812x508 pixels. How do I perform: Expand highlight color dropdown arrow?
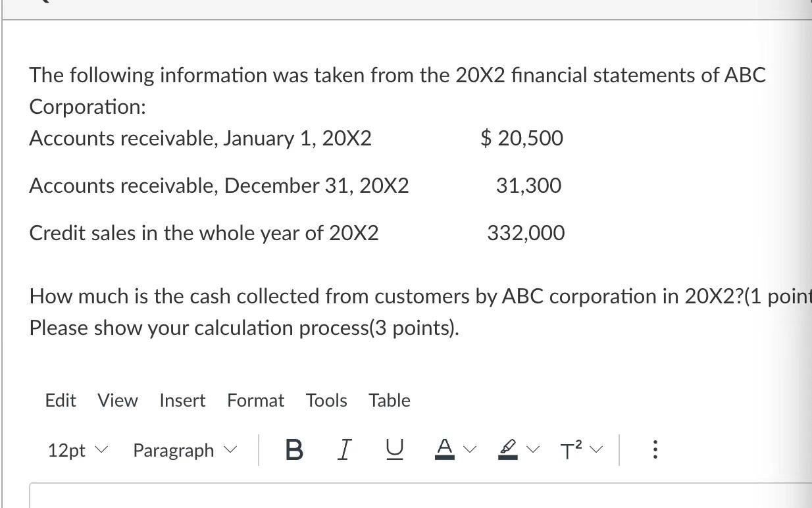(x=532, y=450)
